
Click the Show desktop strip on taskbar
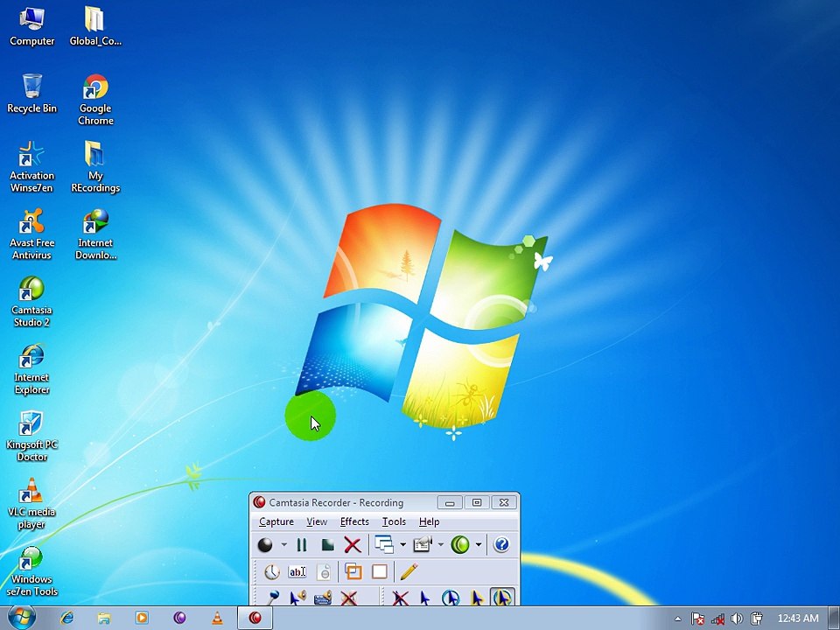click(x=834, y=619)
